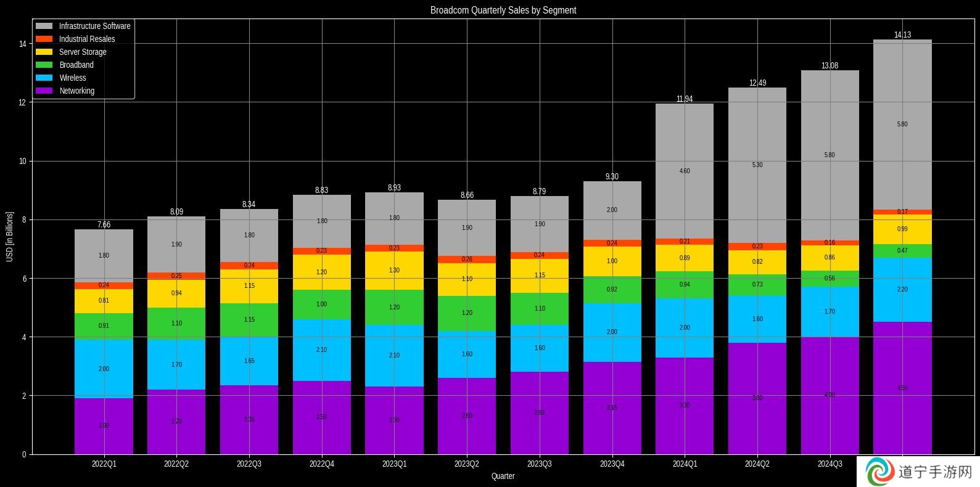Click the '1.65' blue segment of the 2022Q3 bar
The height and width of the screenshot is (487, 980).
(249, 361)
